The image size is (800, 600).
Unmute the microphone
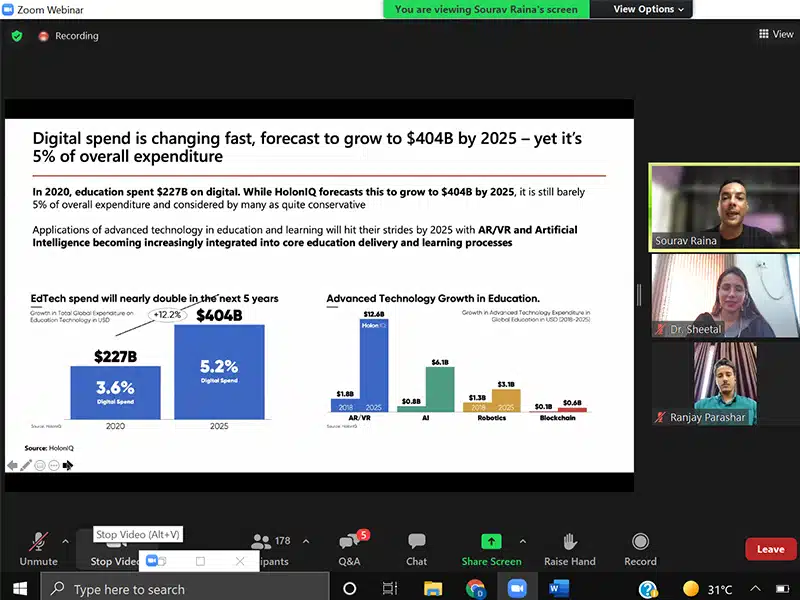tap(38, 547)
